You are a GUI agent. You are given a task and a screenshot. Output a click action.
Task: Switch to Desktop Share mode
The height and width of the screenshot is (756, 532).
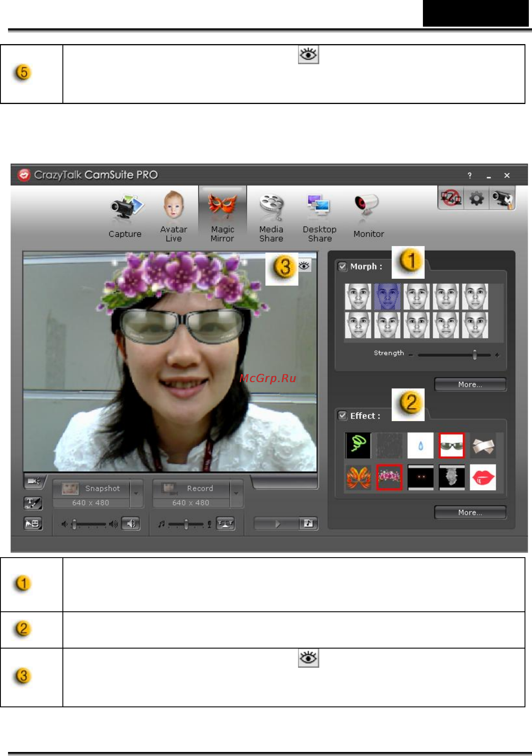pyautogui.click(x=320, y=217)
